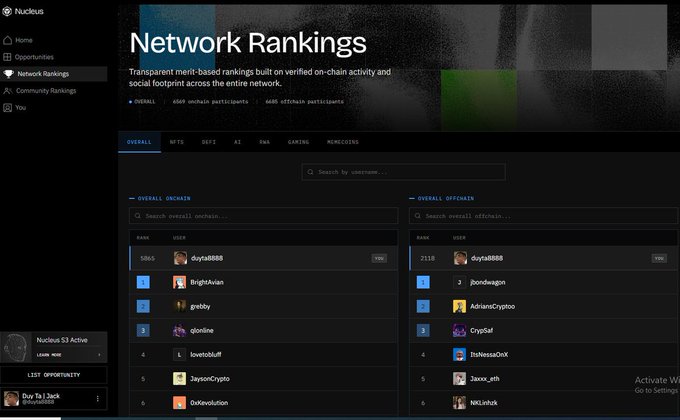This screenshot has height=420, width=680.
Task: Click the Opportunities grid icon
Action: [x=7, y=57]
